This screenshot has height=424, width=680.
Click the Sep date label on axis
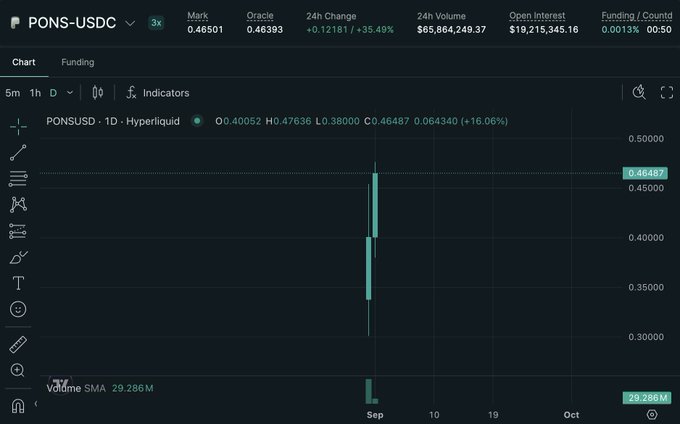tap(375, 415)
